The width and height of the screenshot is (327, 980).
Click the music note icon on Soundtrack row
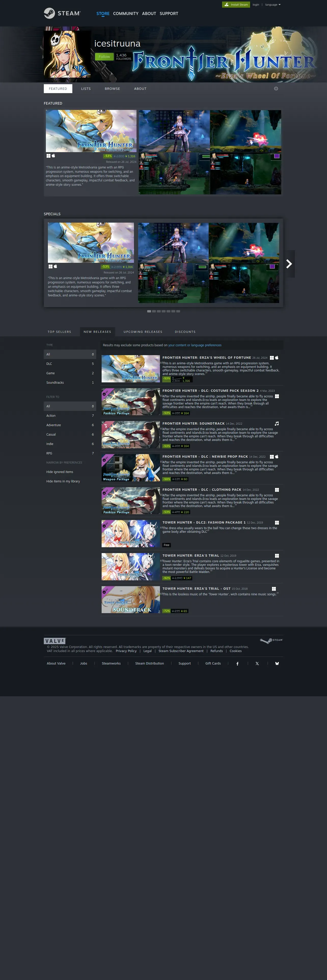tap(277, 423)
